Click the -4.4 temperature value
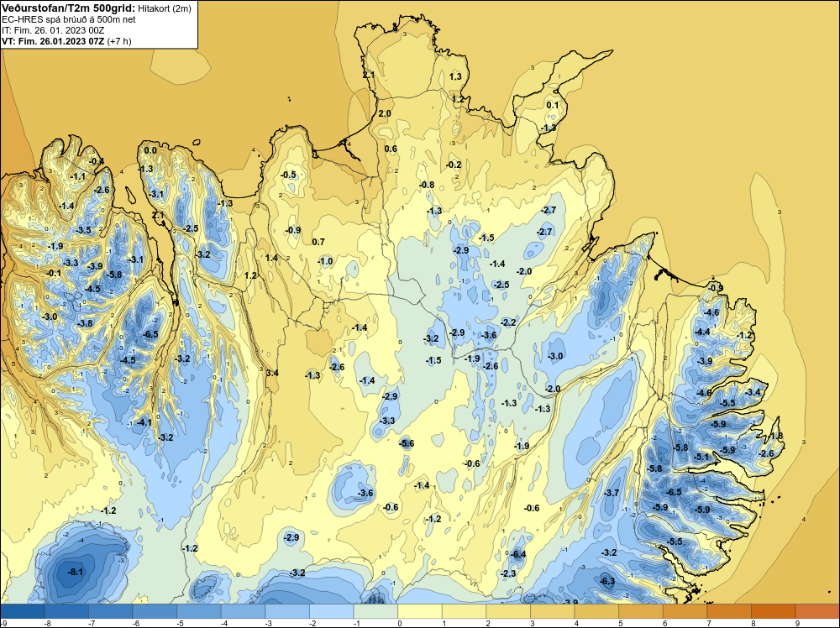This screenshot has width=840, height=628. tap(702, 332)
